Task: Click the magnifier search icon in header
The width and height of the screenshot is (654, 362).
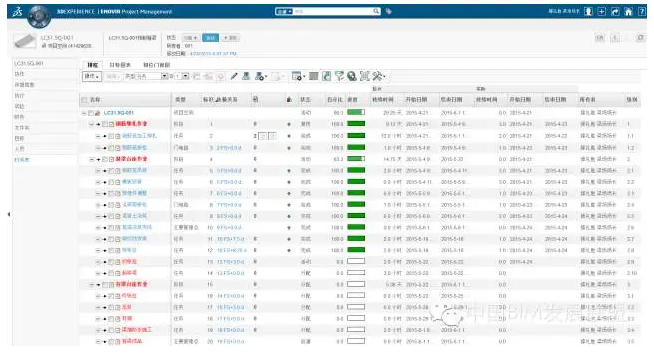Action: click(376, 11)
